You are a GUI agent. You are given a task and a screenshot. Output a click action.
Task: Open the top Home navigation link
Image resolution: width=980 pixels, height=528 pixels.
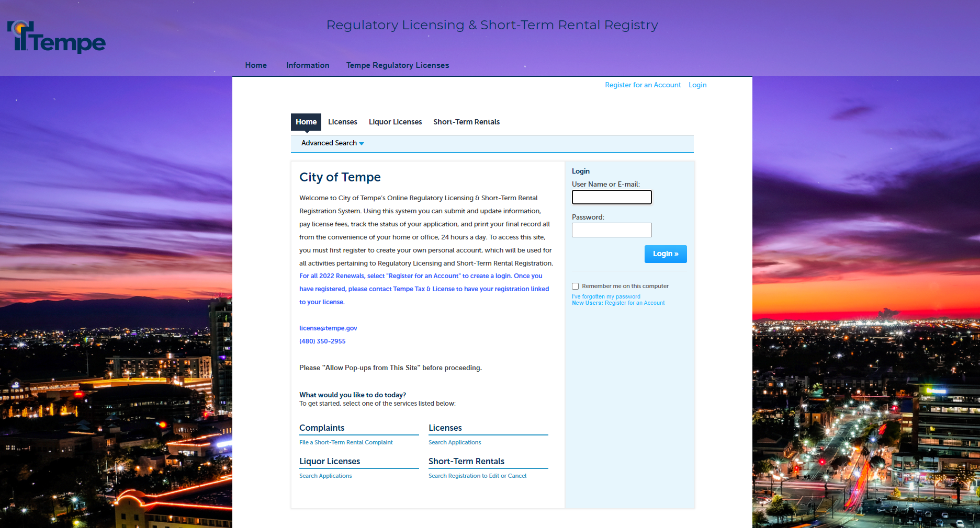click(256, 65)
